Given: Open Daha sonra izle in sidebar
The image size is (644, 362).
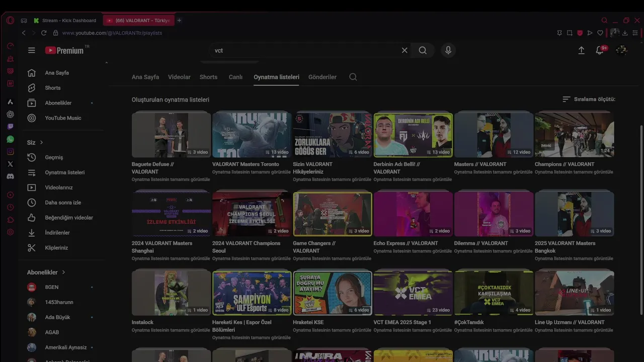Looking at the screenshot, I should pyautogui.click(x=64, y=203).
